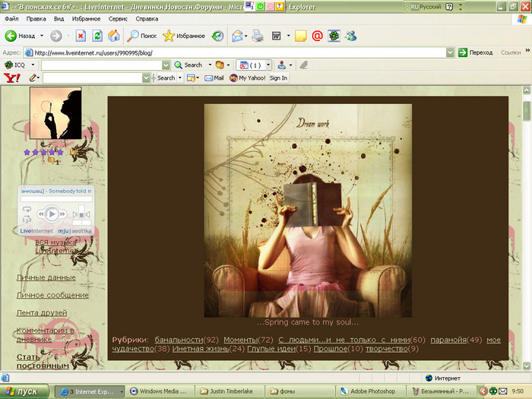Open the Правка menu
Screen dimensions: 532x399
[36, 19]
